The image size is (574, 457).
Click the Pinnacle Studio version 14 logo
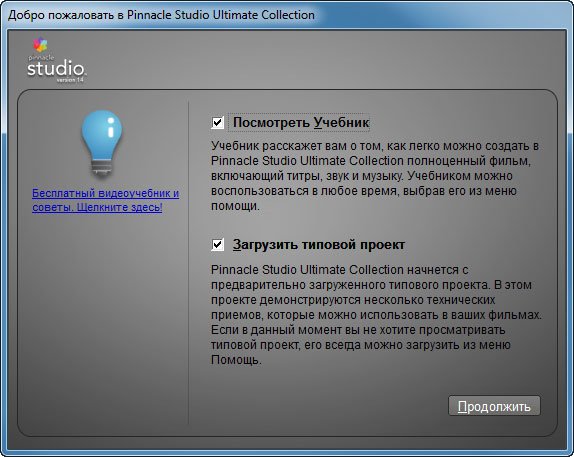pyautogui.click(x=56, y=60)
